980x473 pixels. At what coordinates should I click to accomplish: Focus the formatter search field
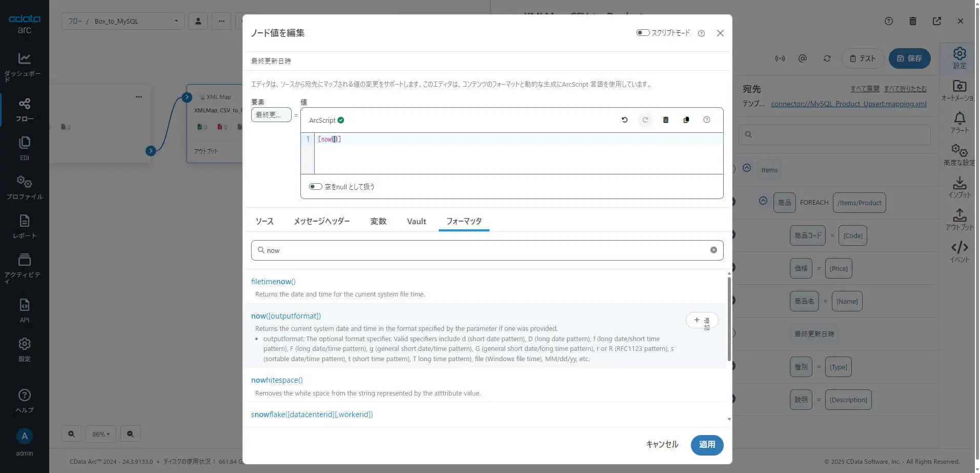tap(487, 250)
